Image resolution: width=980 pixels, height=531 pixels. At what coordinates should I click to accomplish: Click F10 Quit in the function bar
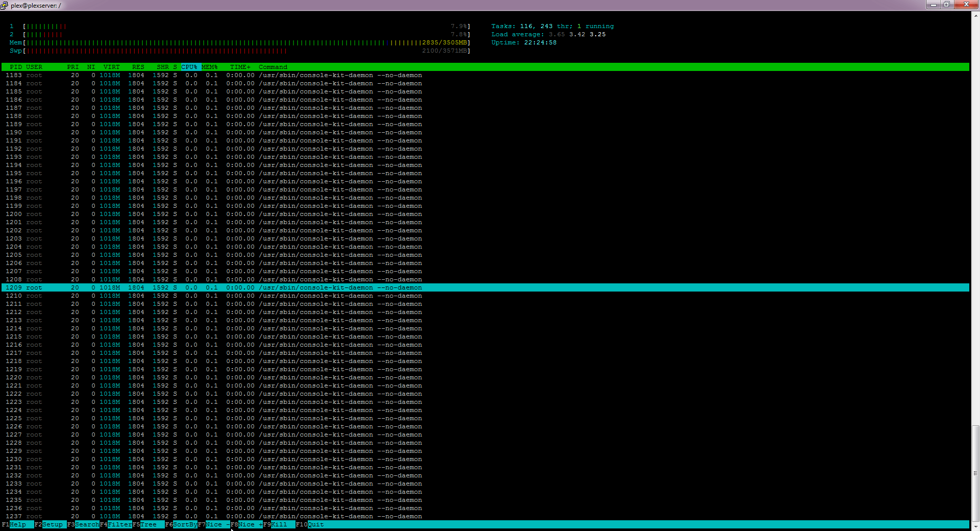pyautogui.click(x=310, y=525)
